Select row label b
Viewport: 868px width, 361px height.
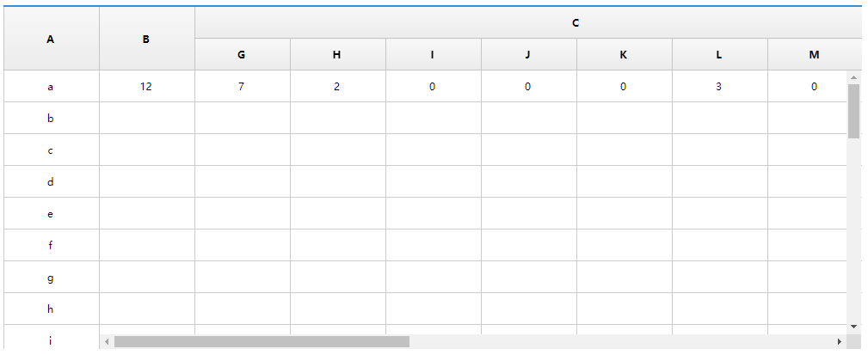[52, 118]
